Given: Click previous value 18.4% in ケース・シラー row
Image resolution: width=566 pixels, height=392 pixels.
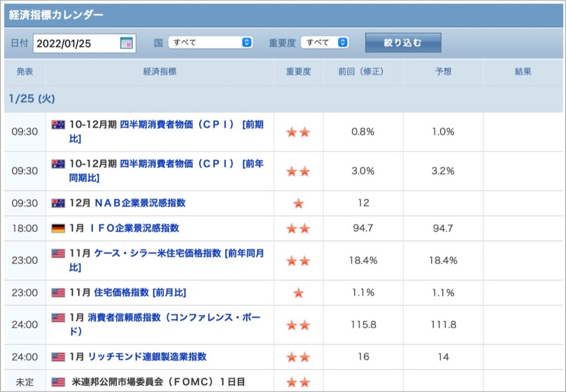Looking at the screenshot, I should pos(363,260).
